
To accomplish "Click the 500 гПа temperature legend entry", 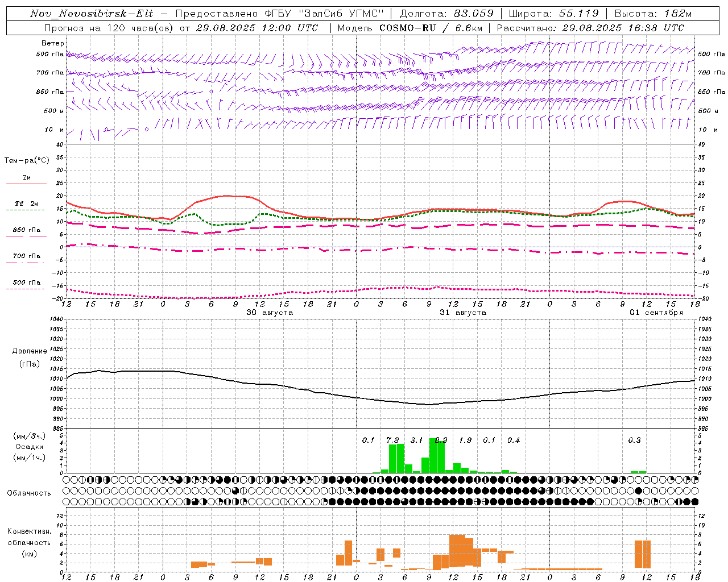I will tap(27, 282).
